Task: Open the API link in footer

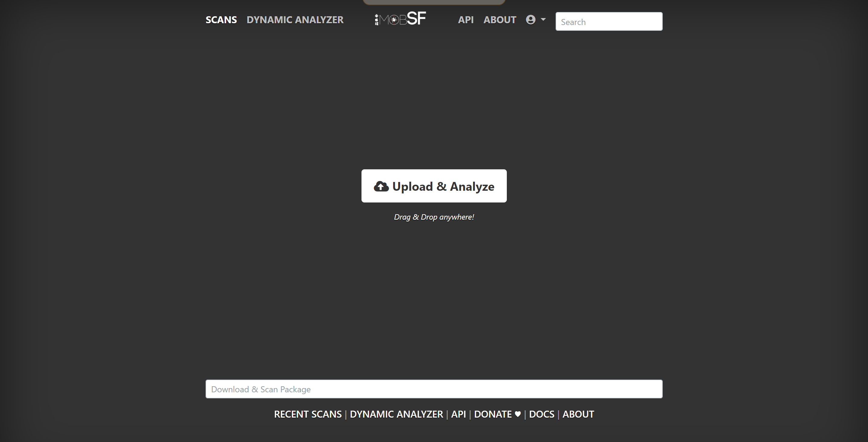Action: [x=458, y=414]
